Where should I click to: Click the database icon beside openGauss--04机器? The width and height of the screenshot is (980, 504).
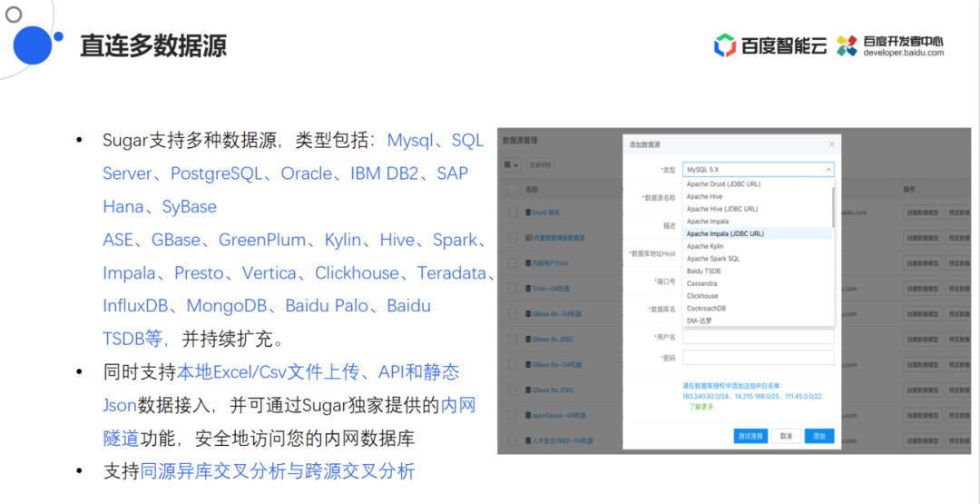click(528, 415)
